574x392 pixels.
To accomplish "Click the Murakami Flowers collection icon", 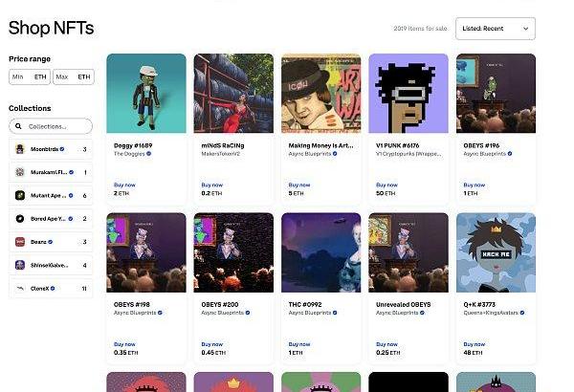I will (20, 172).
